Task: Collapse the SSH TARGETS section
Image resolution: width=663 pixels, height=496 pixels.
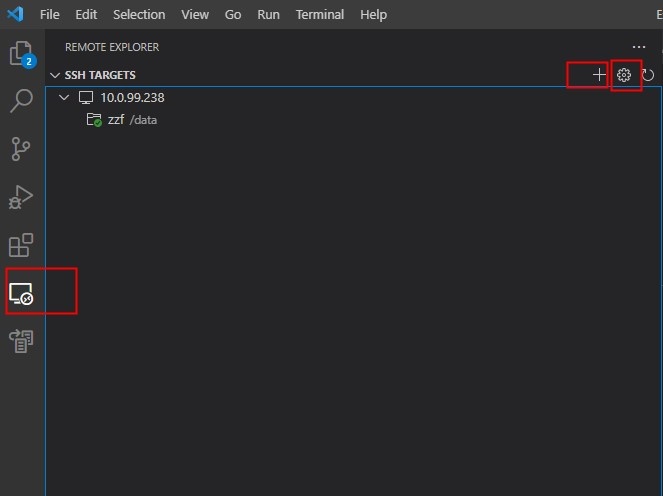Action: coord(55,75)
